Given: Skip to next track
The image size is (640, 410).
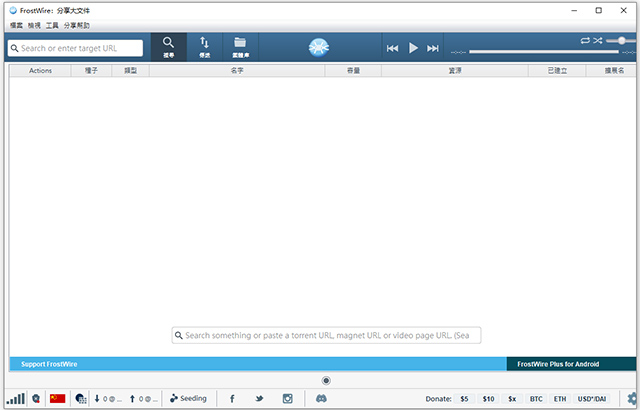Looking at the screenshot, I should pyautogui.click(x=433, y=48).
